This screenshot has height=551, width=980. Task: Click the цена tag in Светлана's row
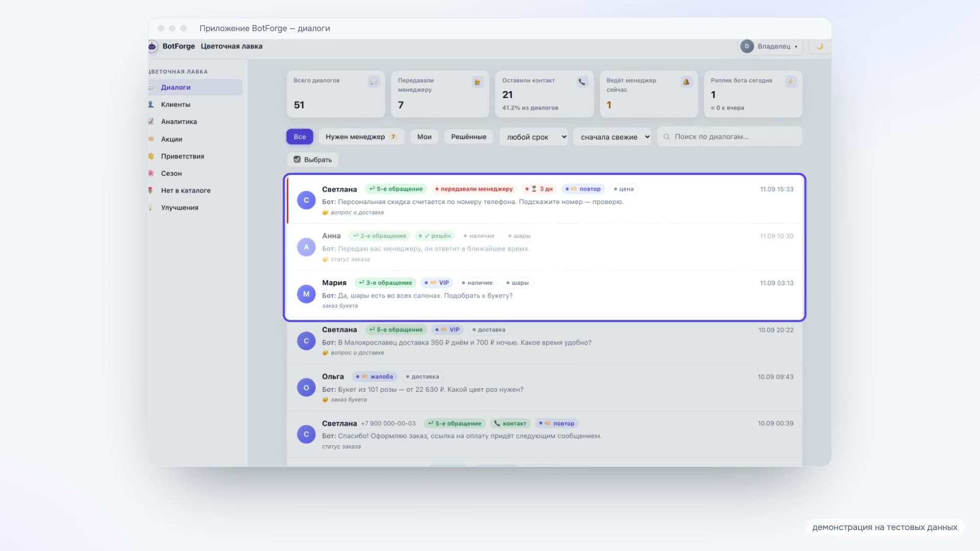[624, 189]
